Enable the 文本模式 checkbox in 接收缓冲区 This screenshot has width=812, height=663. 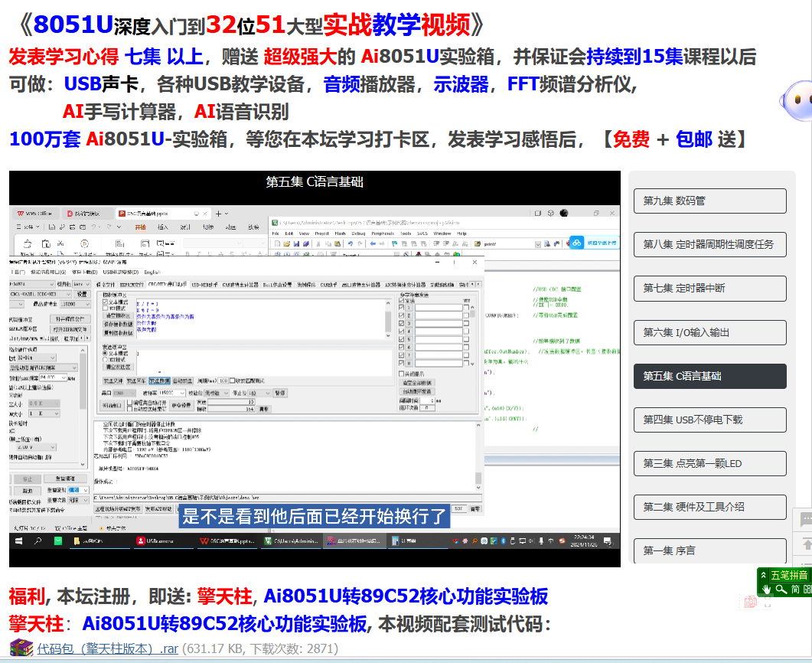[x=104, y=302]
